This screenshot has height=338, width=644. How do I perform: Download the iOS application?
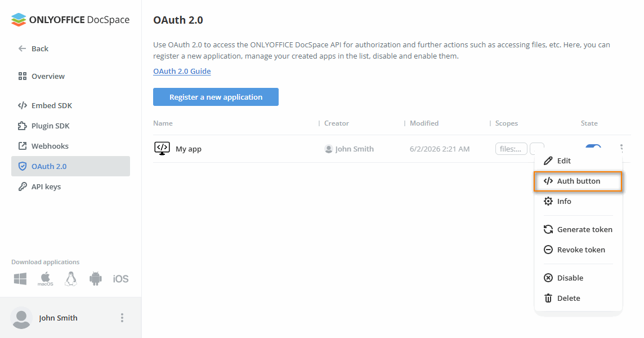coord(120,279)
